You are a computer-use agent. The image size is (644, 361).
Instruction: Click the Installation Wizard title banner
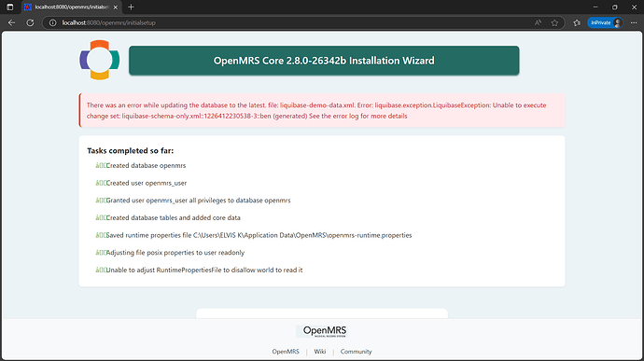pyautogui.click(x=324, y=61)
